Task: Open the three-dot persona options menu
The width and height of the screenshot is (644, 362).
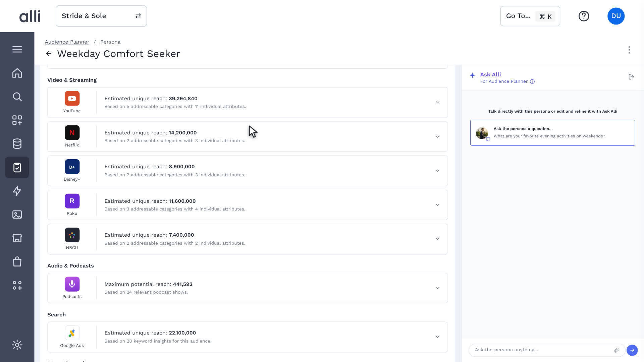Action: click(629, 50)
